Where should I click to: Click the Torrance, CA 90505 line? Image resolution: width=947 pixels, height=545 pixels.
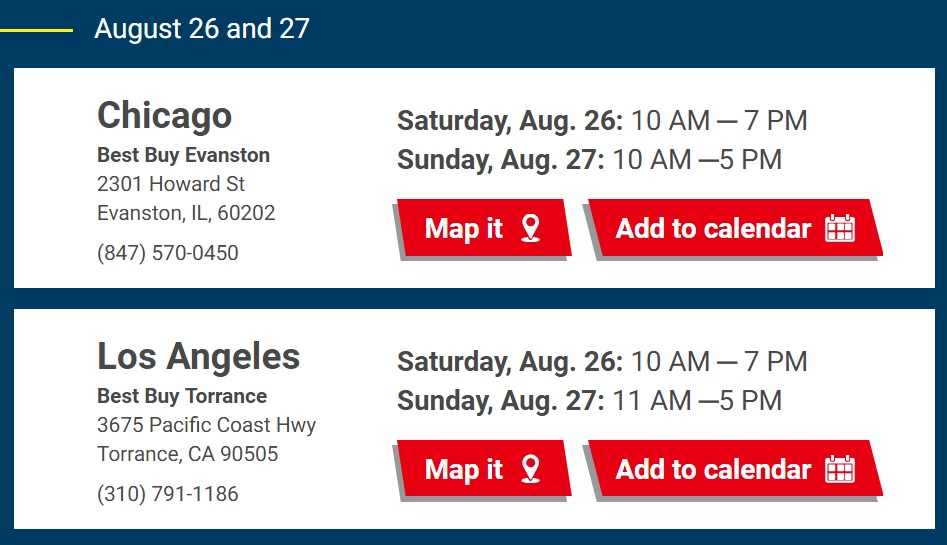(188, 454)
